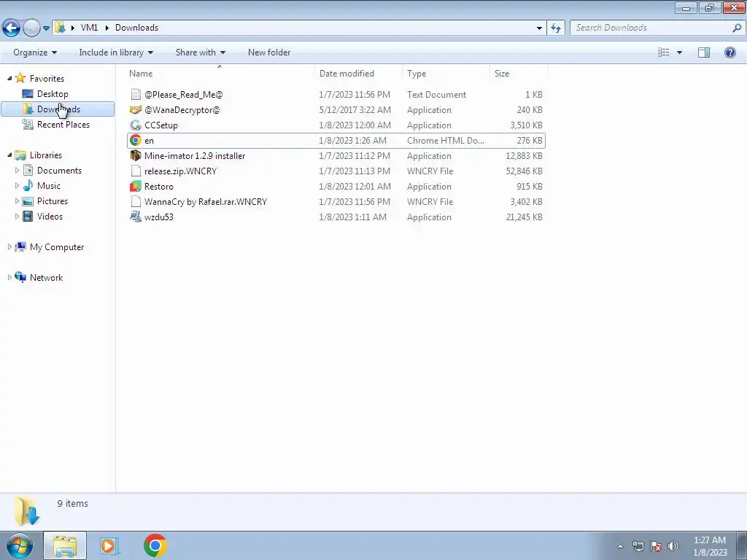Click the refresh button next to the address bar
Image resolution: width=747 pixels, height=560 pixels.
coord(555,28)
